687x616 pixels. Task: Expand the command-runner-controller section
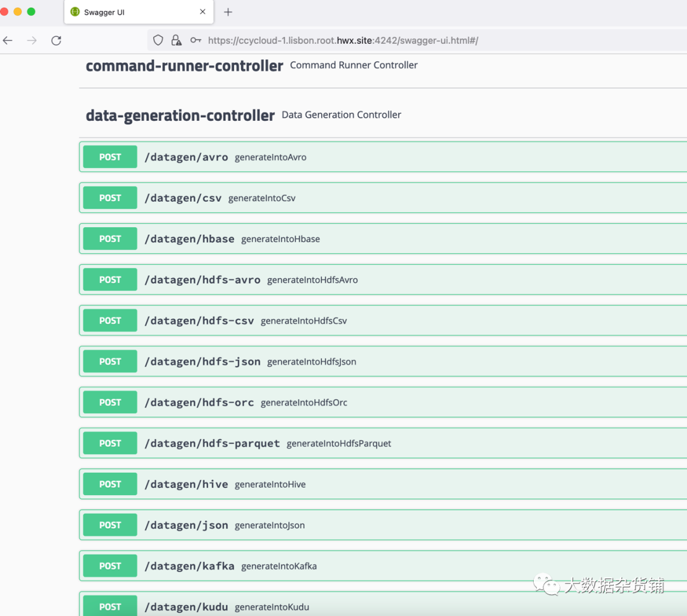click(383, 66)
